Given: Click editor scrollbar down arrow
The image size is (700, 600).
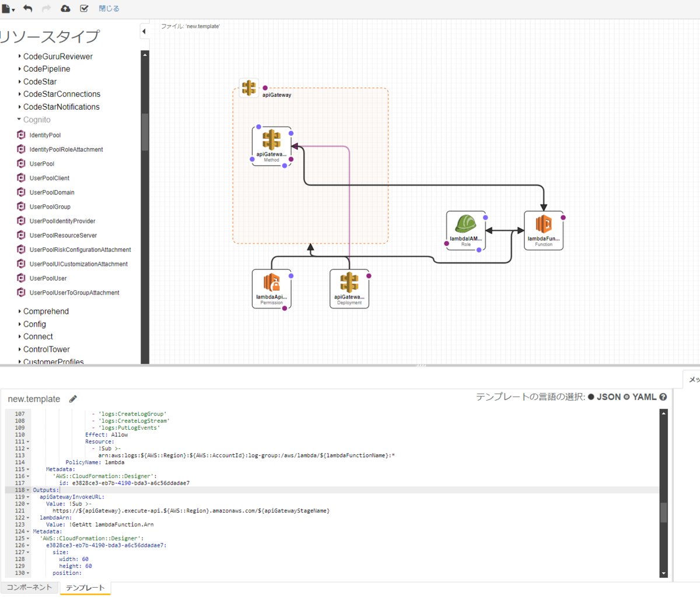Looking at the screenshot, I should [x=663, y=574].
